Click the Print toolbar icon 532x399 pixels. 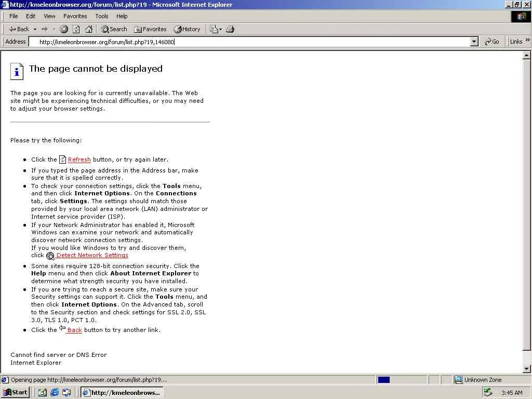click(230, 29)
